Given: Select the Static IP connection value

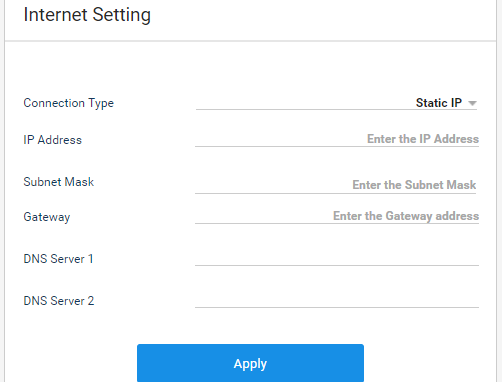Looking at the screenshot, I should tap(439, 103).
